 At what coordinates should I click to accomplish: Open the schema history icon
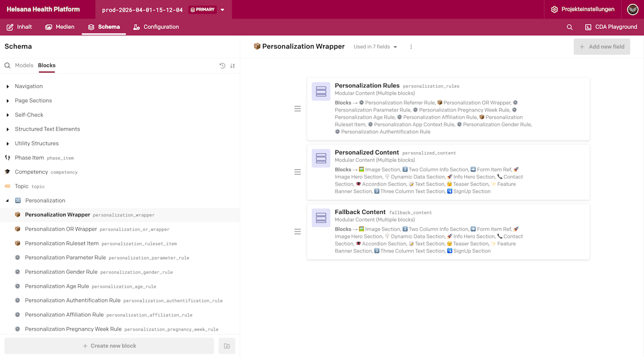pyautogui.click(x=222, y=65)
